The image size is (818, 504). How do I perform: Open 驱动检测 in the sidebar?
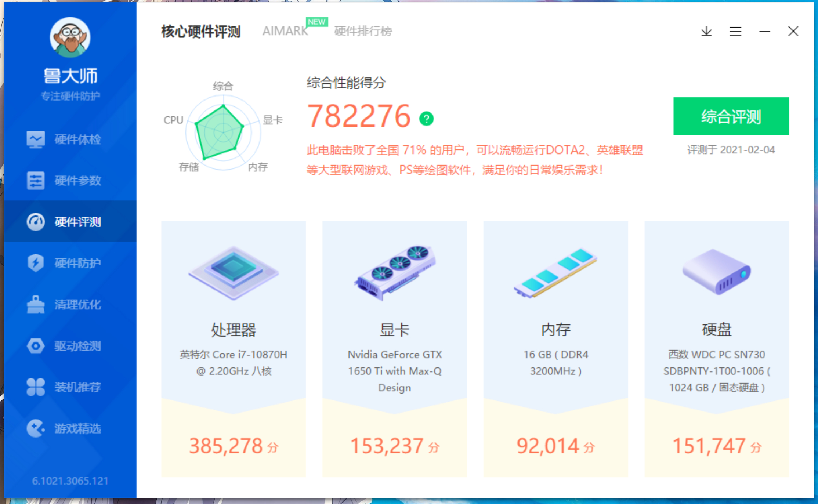70,346
